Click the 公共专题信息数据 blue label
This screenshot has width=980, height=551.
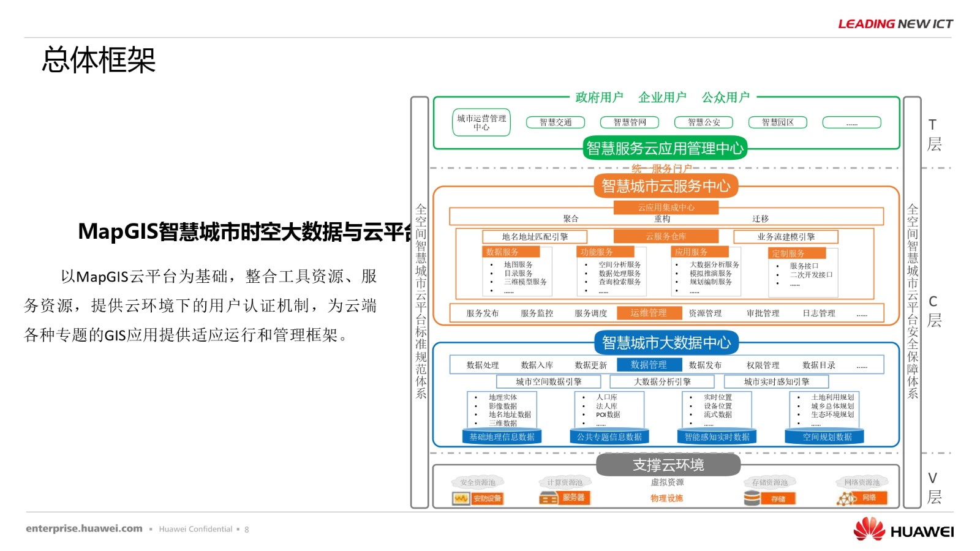pos(609,437)
